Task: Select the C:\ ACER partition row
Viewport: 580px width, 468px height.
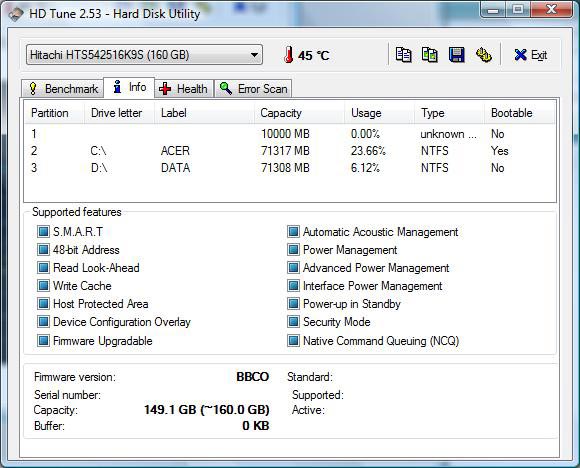Action: pos(290,151)
